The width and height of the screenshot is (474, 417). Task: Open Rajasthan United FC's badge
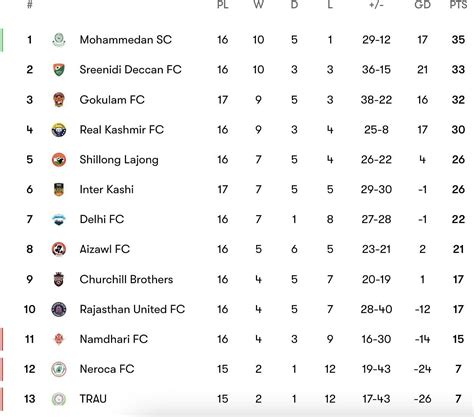click(x=59, y=309)
